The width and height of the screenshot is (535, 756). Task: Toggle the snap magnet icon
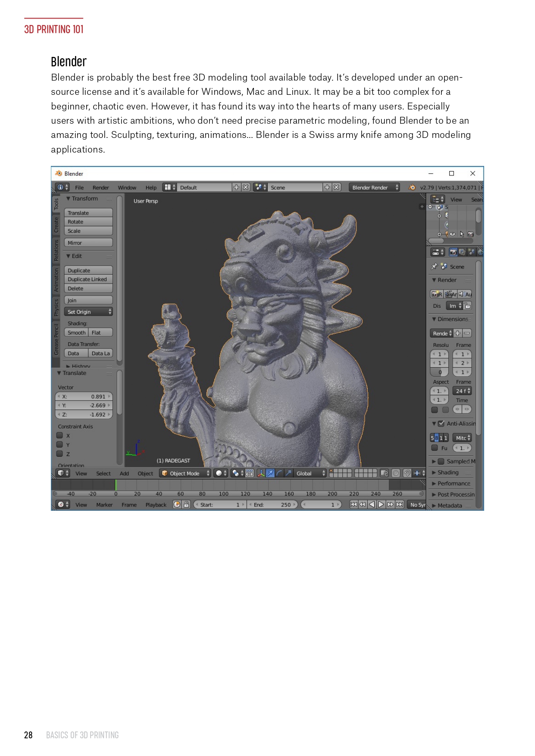point(407,473)
